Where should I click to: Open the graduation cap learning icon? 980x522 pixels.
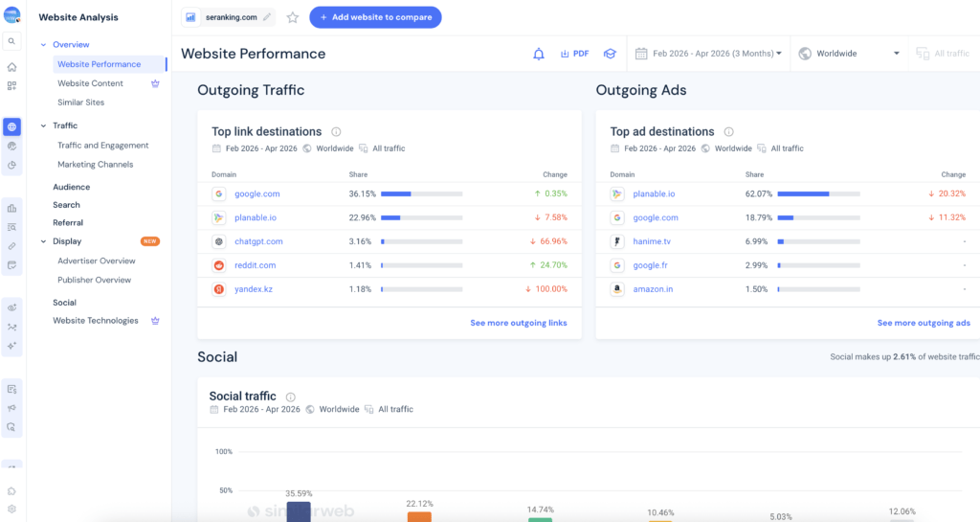(x=610, y=54)
